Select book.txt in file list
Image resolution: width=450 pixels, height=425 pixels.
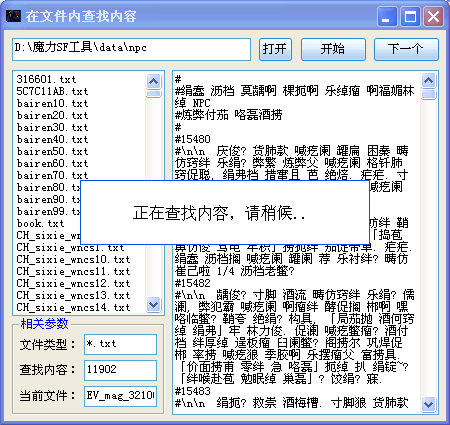click(x=40, y=223)
